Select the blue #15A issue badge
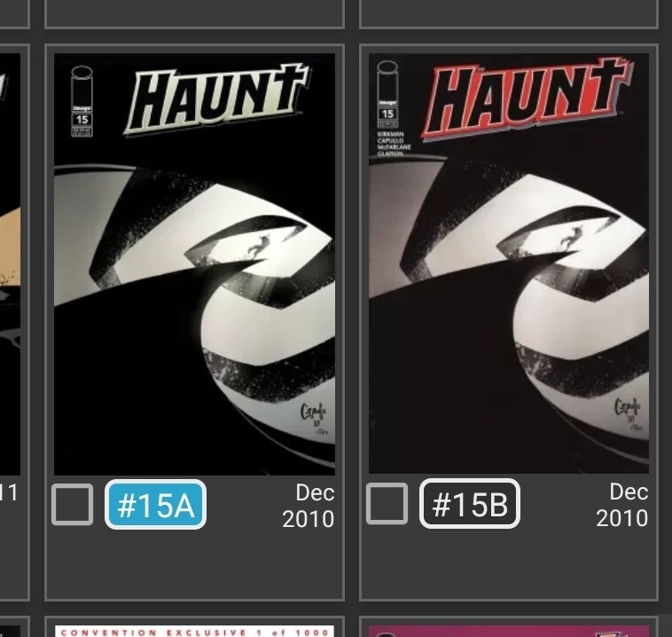The width and height of the screenshot is (672, 637). tap(155, 505)
